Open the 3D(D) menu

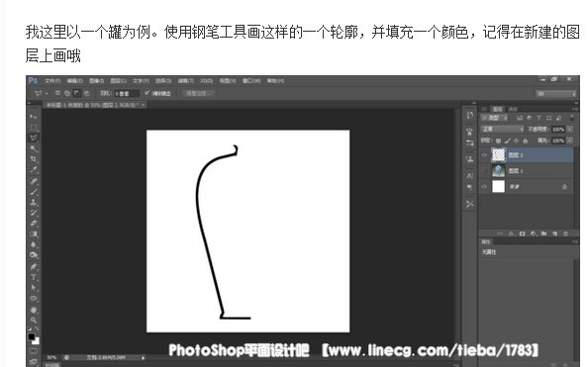click(x=206, y=81)
